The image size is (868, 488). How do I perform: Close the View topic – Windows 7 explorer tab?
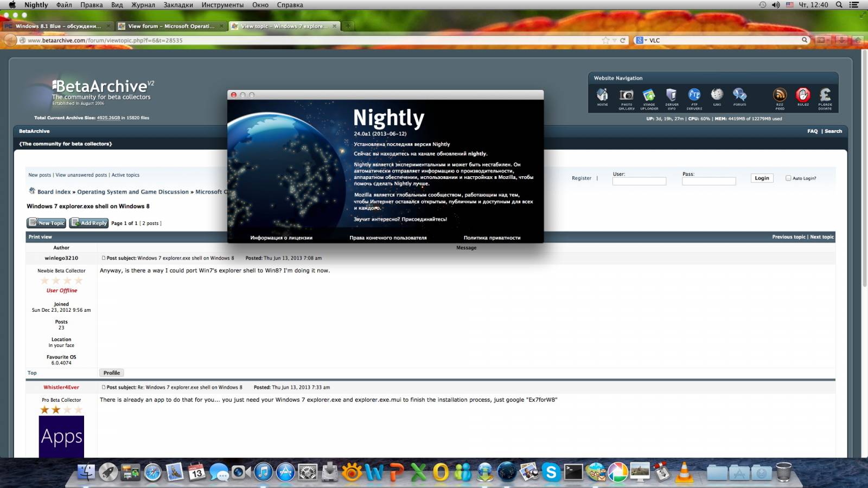[334, 26]
